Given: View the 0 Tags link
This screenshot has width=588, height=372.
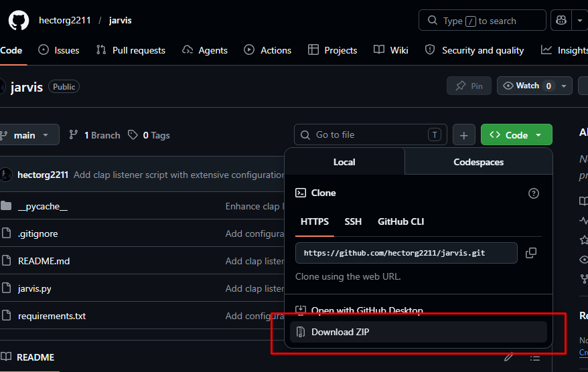Looking at the screenshot, I should coord(149,135).
